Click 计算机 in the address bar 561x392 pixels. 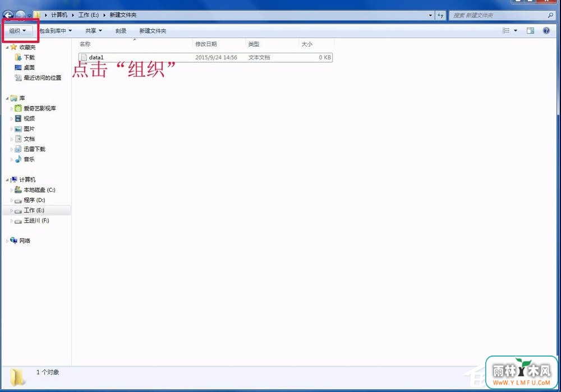pos(59,15)
